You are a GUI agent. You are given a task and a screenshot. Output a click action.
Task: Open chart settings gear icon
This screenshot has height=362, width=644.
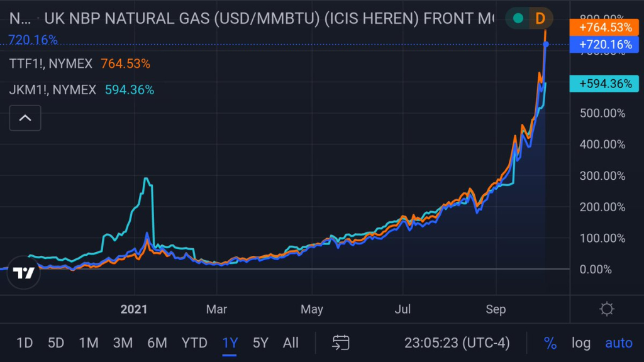tap(607, 309)
